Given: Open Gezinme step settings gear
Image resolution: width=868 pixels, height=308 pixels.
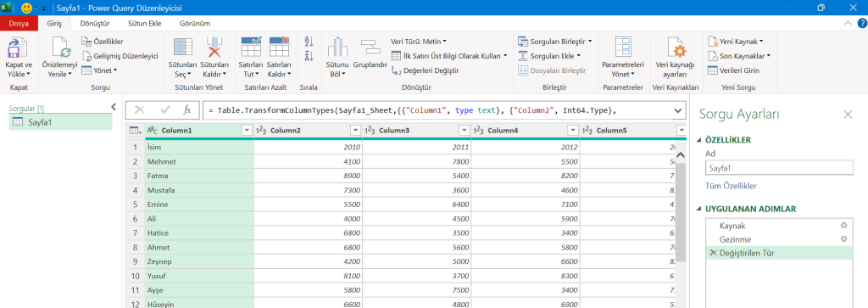Looking at the screenshot, I should (x=844, y=238).
